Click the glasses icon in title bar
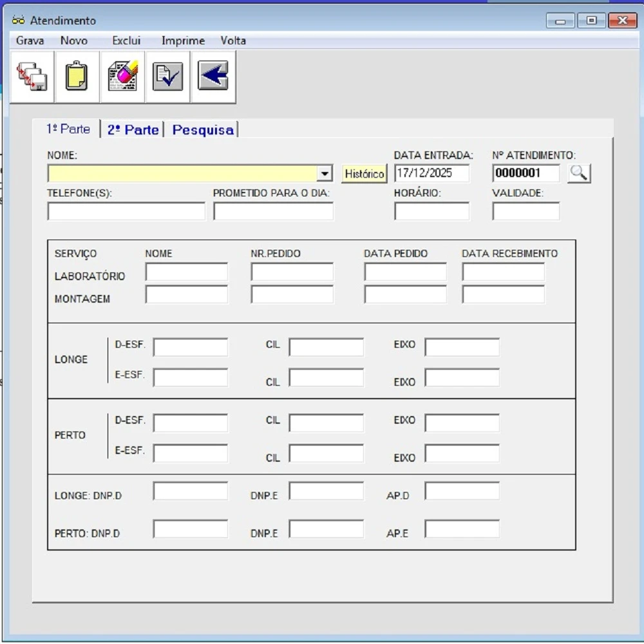 coord(18,21)
